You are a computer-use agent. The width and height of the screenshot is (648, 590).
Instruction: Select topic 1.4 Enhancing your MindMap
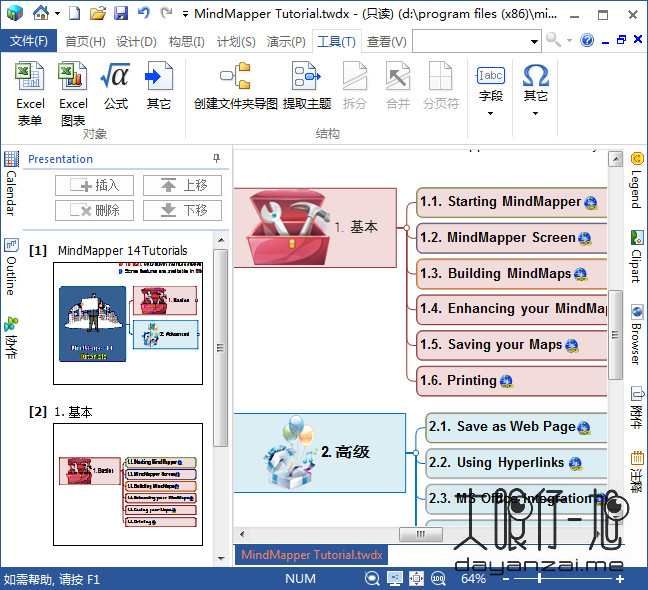click(x=512, y=309)
